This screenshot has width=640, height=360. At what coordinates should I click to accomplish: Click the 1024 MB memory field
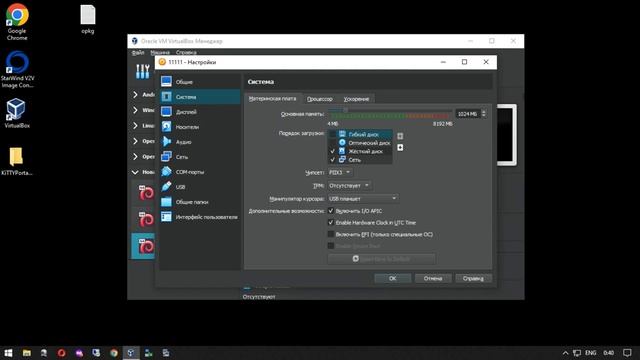click(468, 114)
